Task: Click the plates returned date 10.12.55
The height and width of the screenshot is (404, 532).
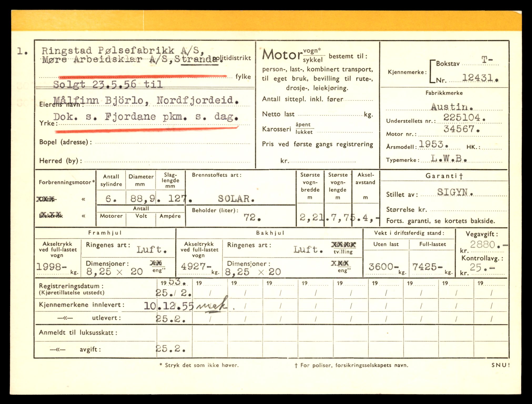Action: tap(169, 306)
